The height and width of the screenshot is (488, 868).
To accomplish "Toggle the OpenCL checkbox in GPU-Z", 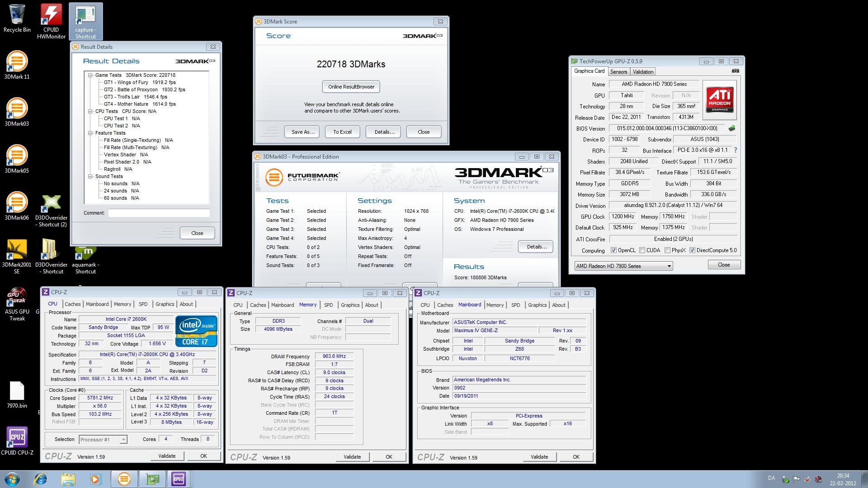I will coord(613,250).
